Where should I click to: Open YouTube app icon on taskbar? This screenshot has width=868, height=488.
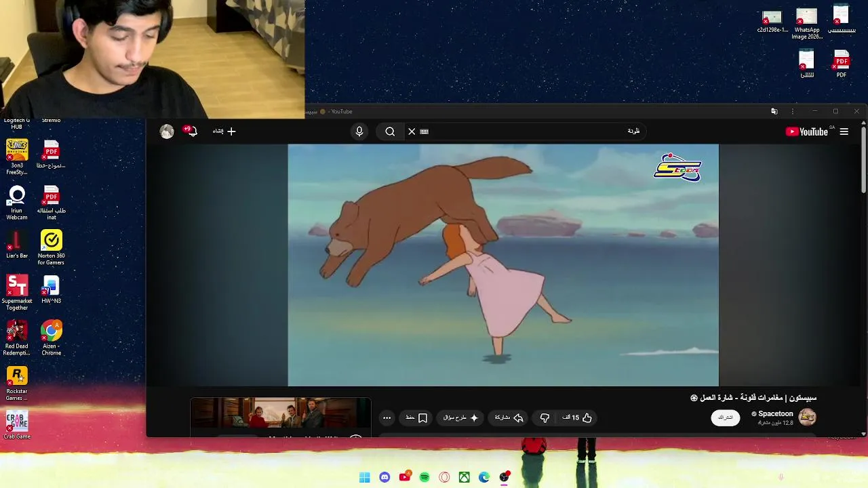pyautogui.click(x=405, y=477)
